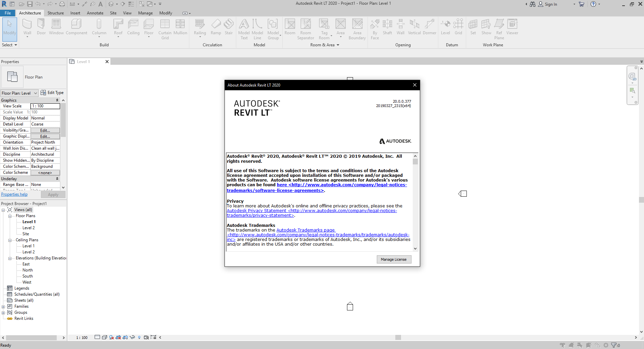Open the Annotate ribbon tab
This screenshot has height=349, width=644.
point(95,13)
